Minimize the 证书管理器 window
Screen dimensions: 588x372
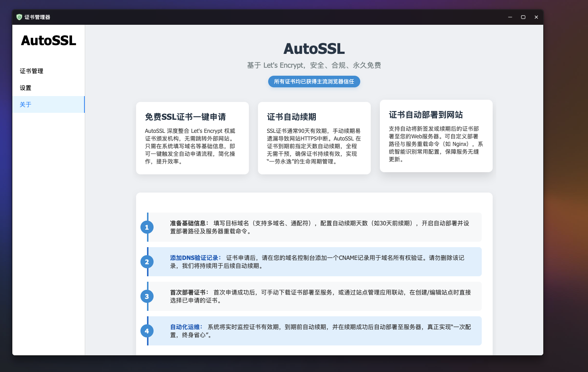[x=510, y=17]
